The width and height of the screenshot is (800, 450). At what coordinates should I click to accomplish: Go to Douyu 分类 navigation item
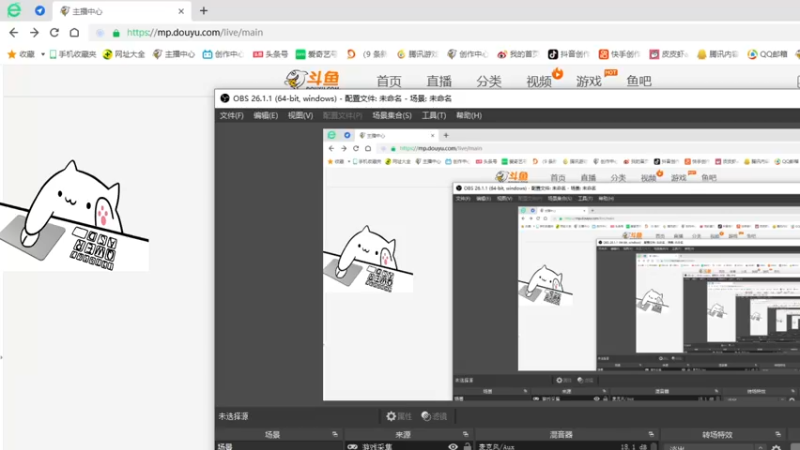point(489,81)
